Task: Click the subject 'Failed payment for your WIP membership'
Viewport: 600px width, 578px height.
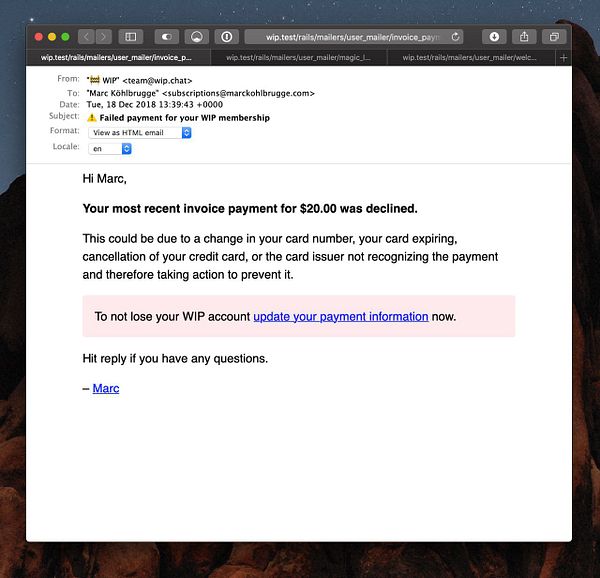Action: [x=184, y=118]
